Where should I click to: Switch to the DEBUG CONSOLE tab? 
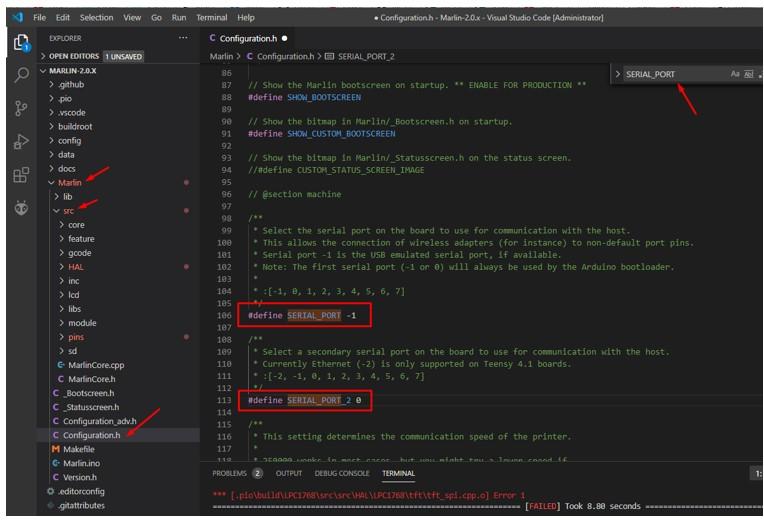pyautogui.click(x=342, y=473)
